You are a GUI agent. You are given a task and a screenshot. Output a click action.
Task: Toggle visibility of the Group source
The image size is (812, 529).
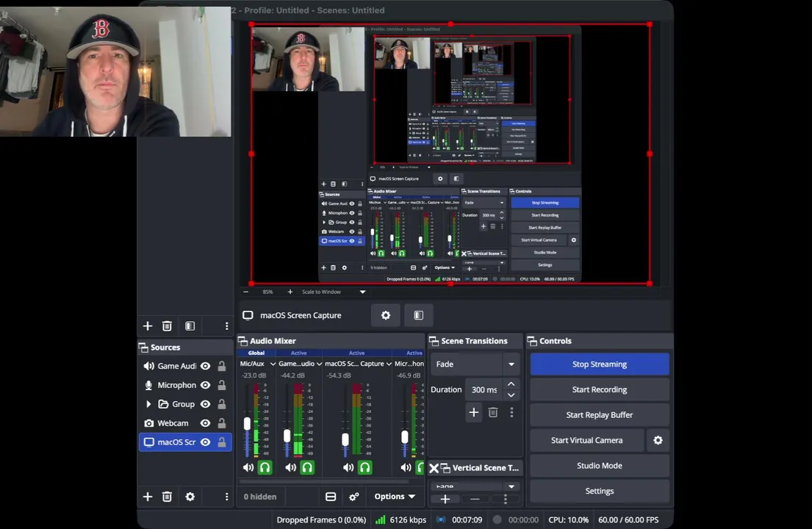click(x=205, y=404)
